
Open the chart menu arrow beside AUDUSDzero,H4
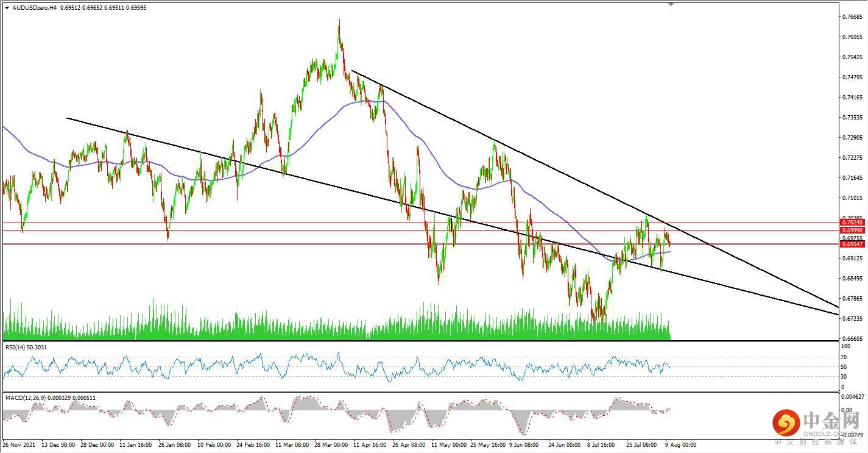tap(7, 8)
